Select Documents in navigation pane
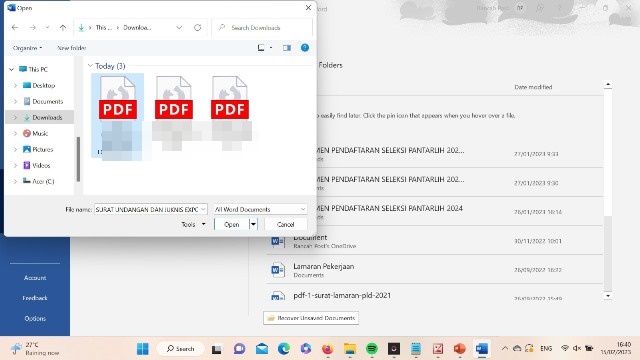The image size is (640, 360). tap(43, 101)
